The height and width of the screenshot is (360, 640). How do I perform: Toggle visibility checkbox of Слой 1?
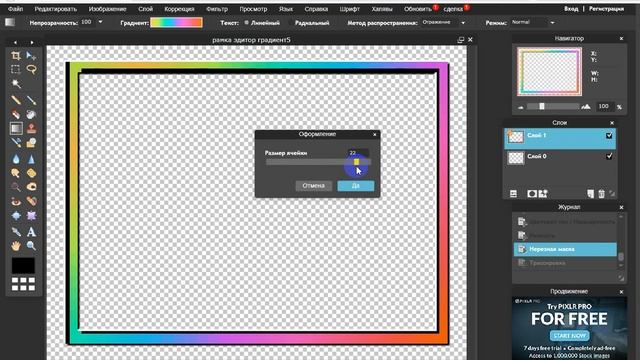click(x=609, y=136)
